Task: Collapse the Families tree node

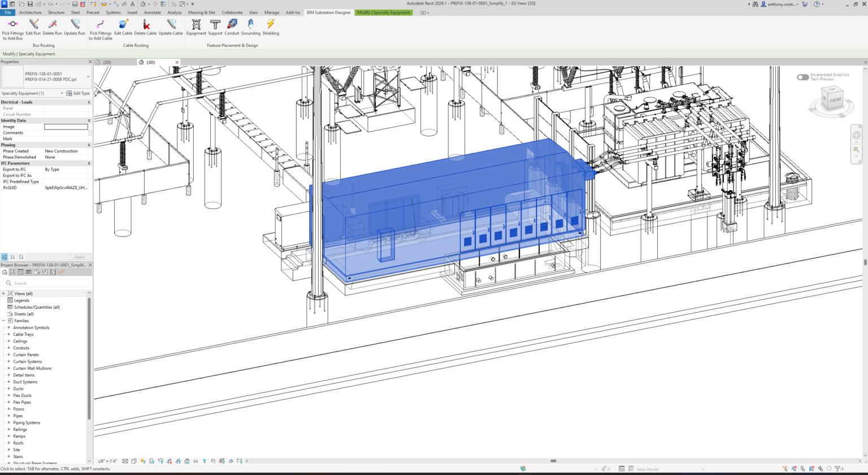Action: [3, 321]
